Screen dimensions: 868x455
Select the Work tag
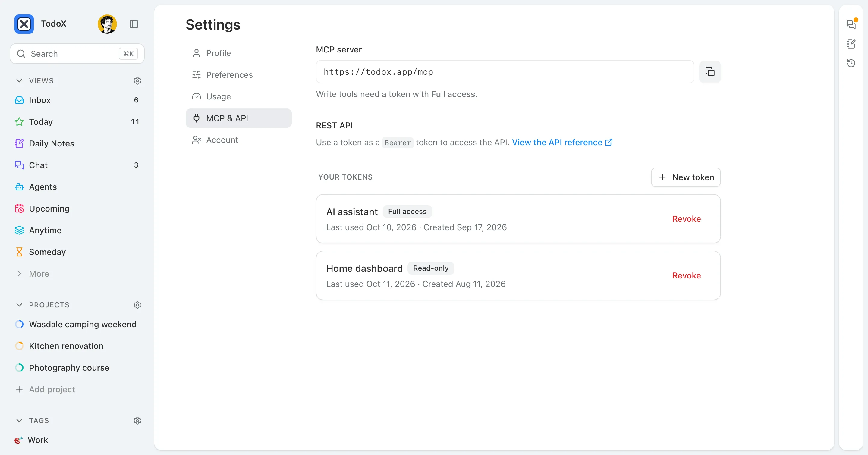coord(77,440)
